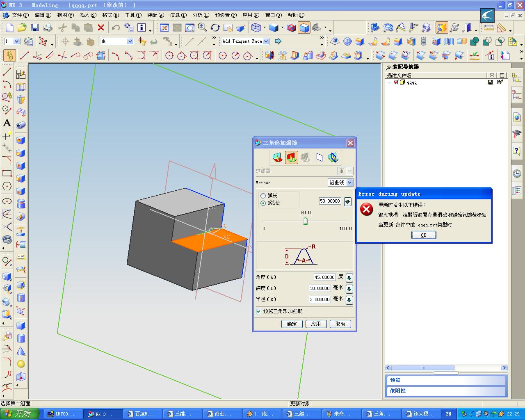The height and width of the screenshot is (420, 525).
Task: Open the 工具(T) menu
Action: [x=133, y=15]
